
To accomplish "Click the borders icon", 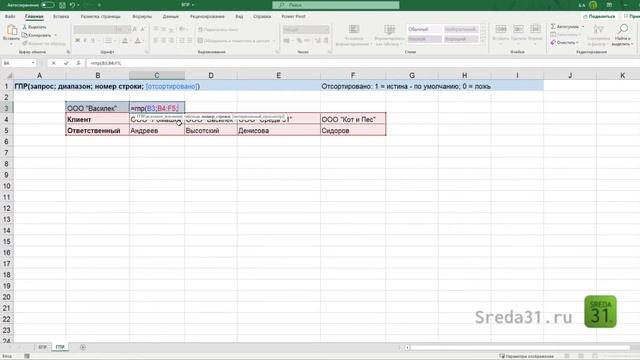I will [x=108, y=40].
